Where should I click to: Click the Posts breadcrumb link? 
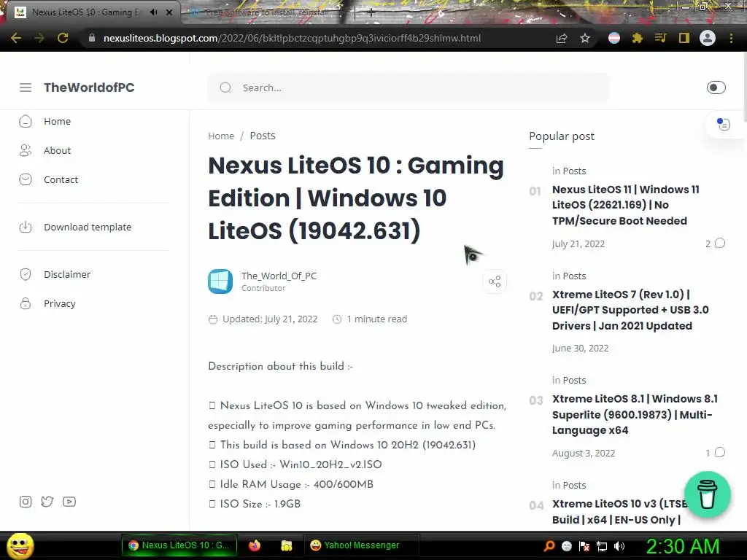(x=263, y=136)
